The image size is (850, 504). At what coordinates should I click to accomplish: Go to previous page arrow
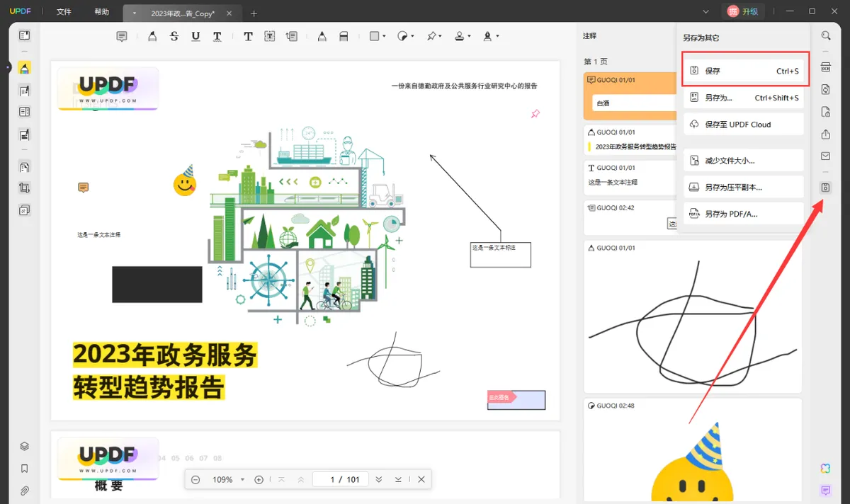tap(301, 480)
